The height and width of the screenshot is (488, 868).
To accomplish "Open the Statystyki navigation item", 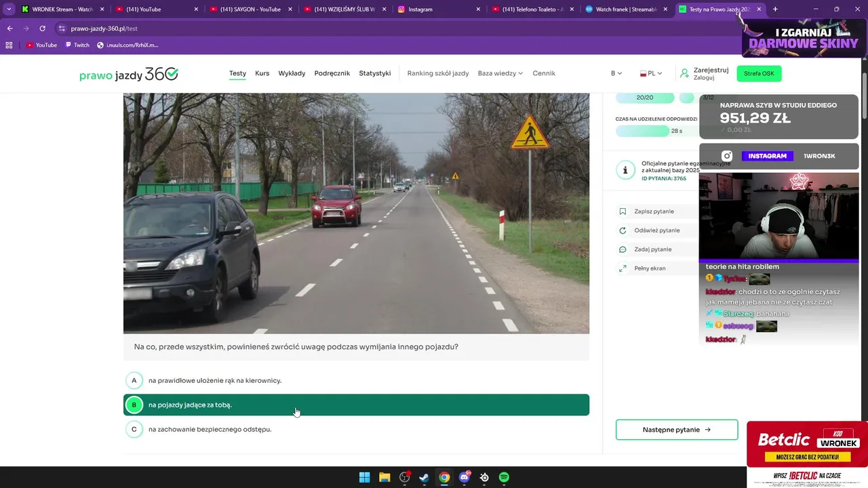I will click(x=375, y=73).
